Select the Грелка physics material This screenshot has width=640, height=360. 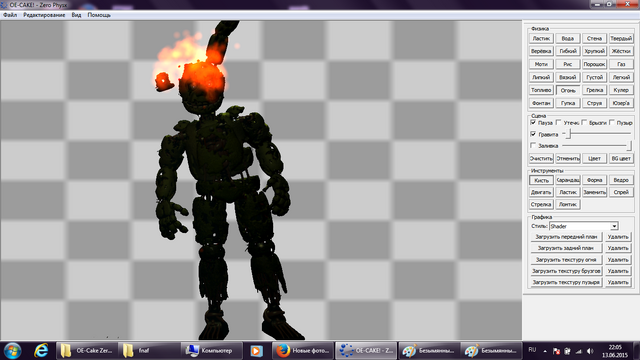pyautogui.click(x=594, y=90)
